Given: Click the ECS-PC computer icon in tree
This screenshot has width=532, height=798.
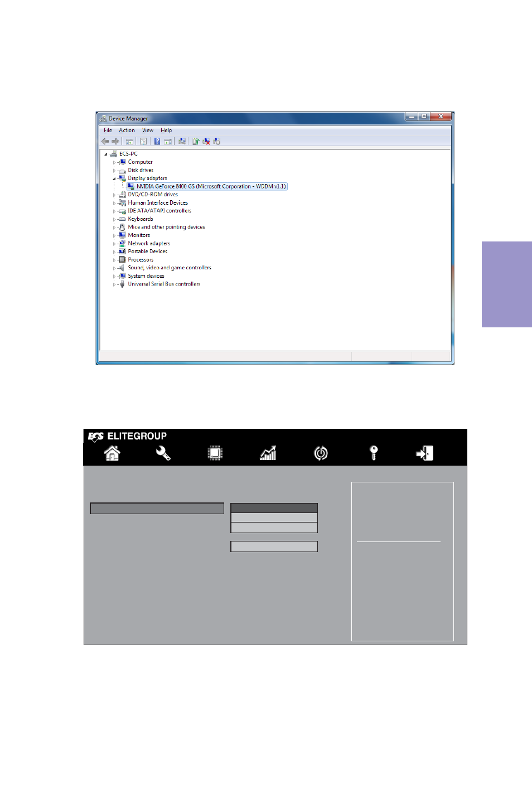Looking at the screenshot, I should click(114, 154).
